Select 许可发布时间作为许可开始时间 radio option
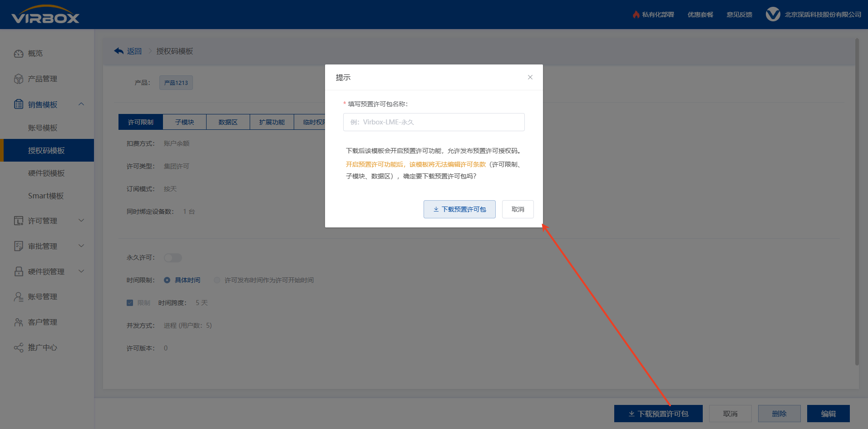 pos(217,280)
